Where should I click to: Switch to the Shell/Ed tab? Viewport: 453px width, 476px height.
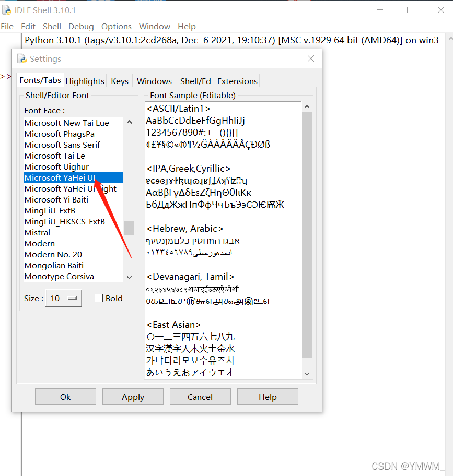pyautogui.click(x=195, y=81)
